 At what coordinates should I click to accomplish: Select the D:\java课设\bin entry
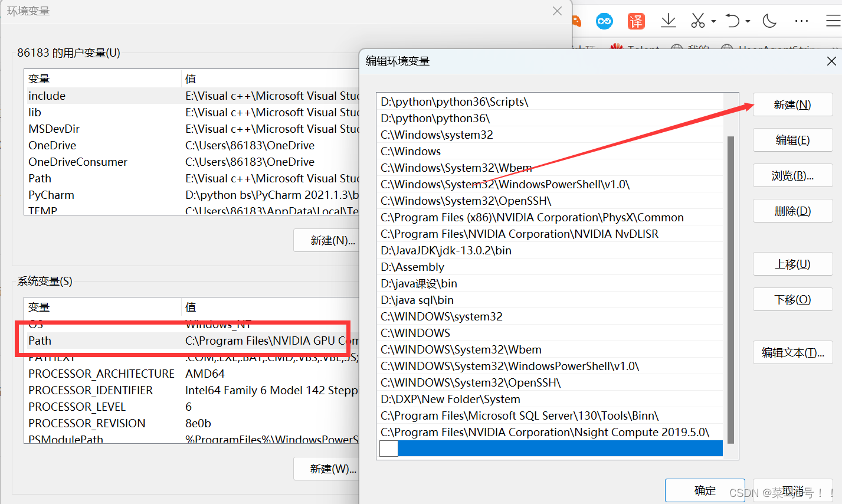click(551, 283)
